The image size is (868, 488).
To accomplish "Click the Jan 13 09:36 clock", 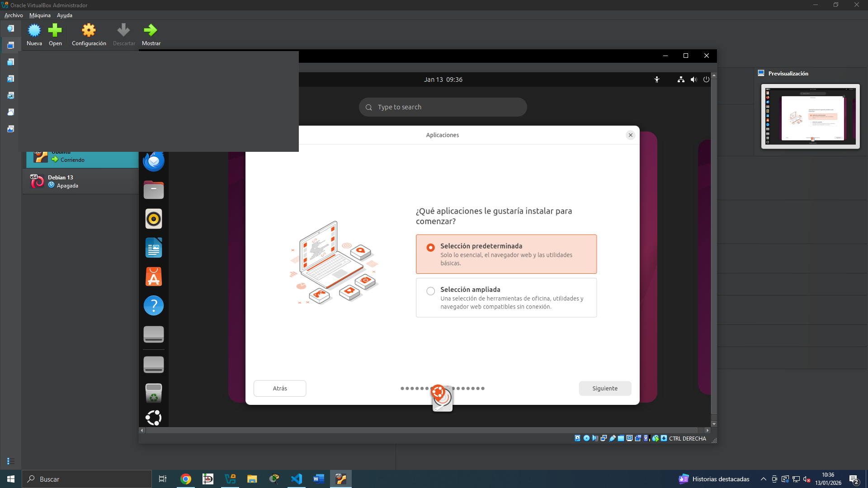I will pyautogui.click(x=443, y=80).
